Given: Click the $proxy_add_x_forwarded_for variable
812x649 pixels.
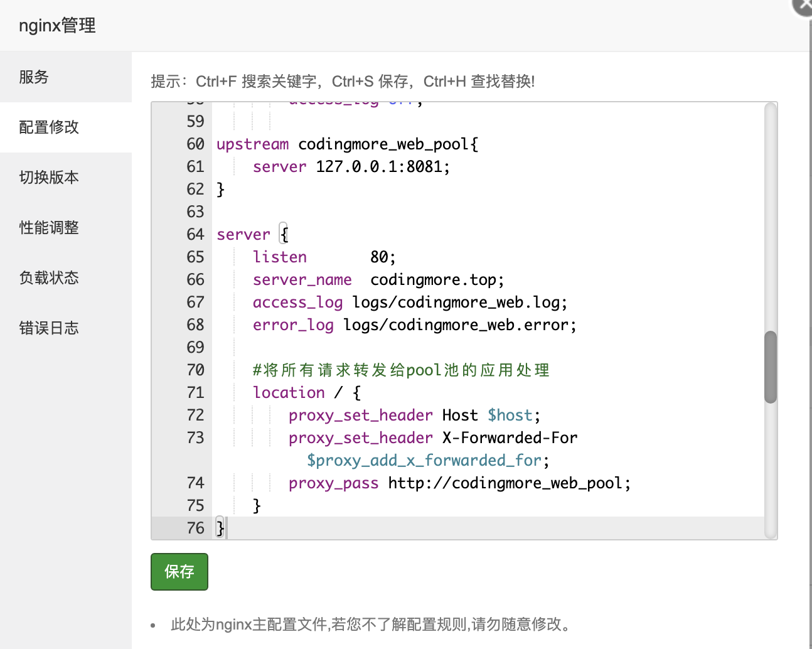Looking at the screenshot, I should tap(424, 461).
